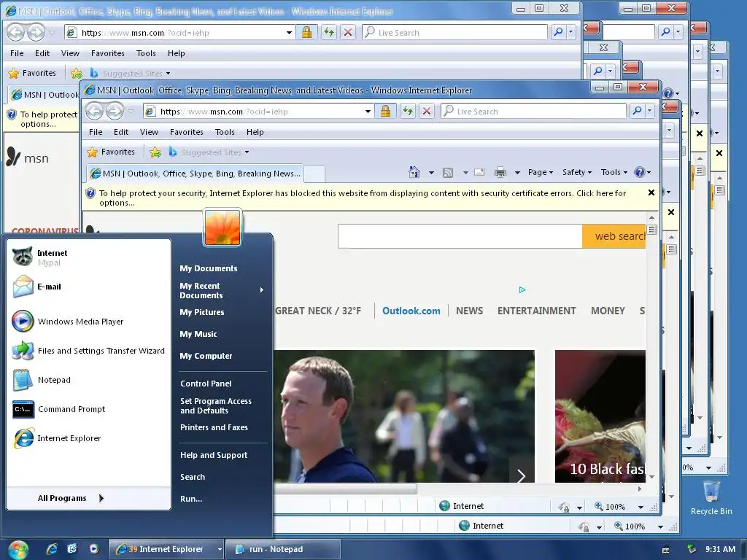Click the Refresh icon in back IE address bar
747x560 pixels.
pos(329,32)
